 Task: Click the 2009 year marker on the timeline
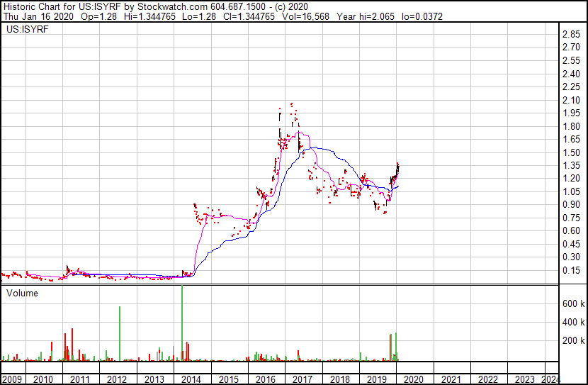(x=12, y=379)
